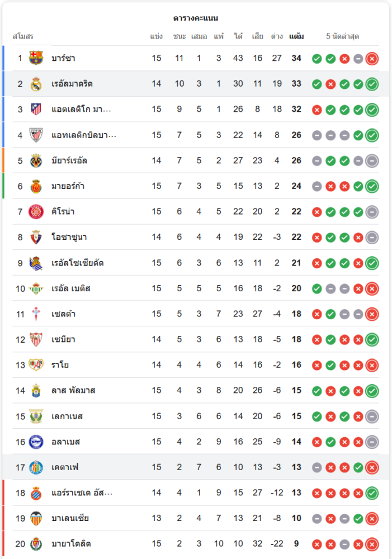Select the ตารางคะแนน standings heading
Viewport: 392px width, 559px height.
coord(196,18)
